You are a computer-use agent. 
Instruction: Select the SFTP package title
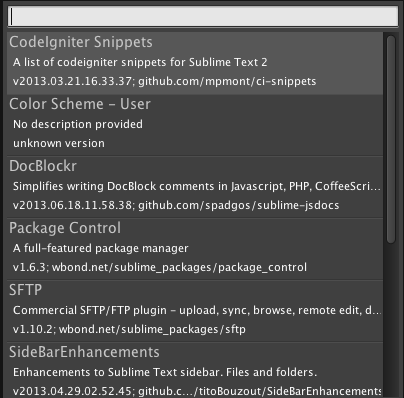[26, 290]
